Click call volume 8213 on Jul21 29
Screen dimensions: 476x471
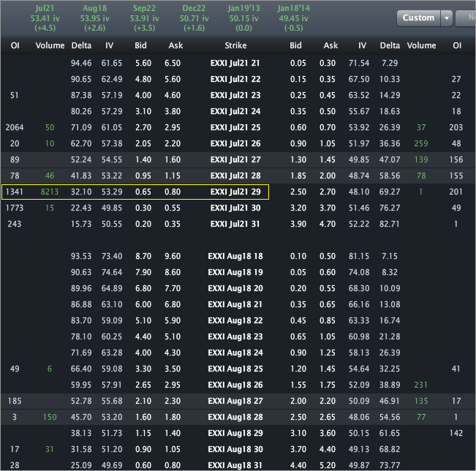50,192
